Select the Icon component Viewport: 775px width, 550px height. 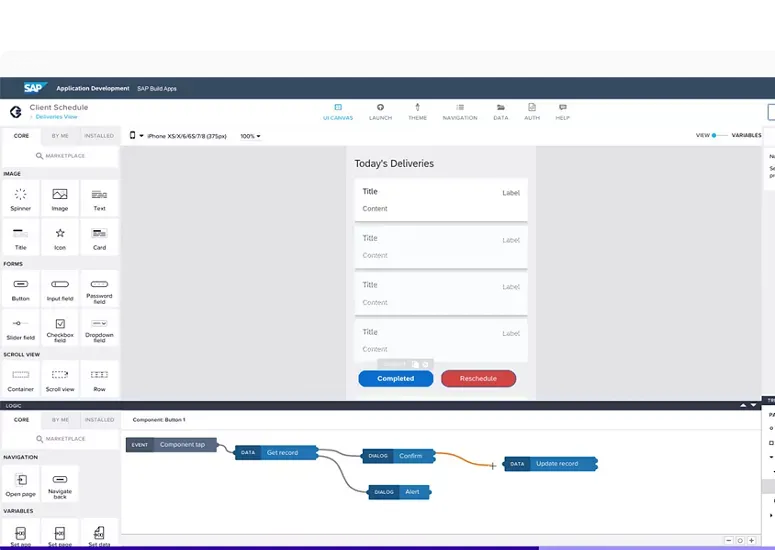tap(60, 238)
